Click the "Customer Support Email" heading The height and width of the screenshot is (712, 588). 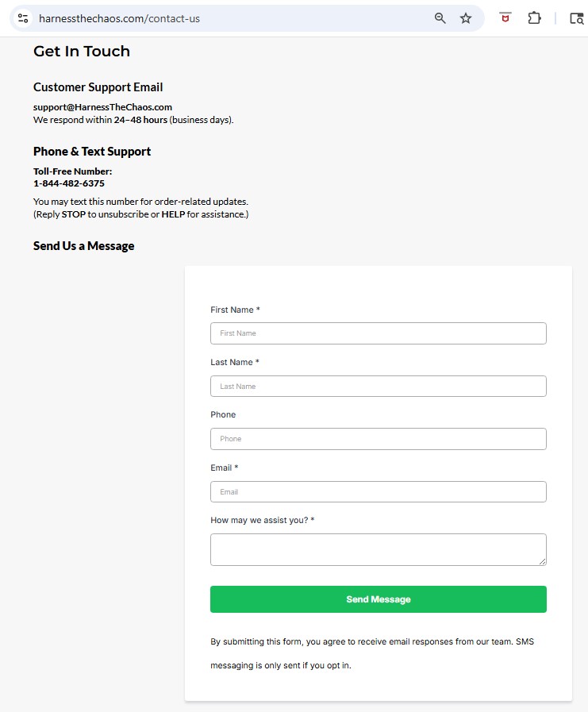pos(98,87)
